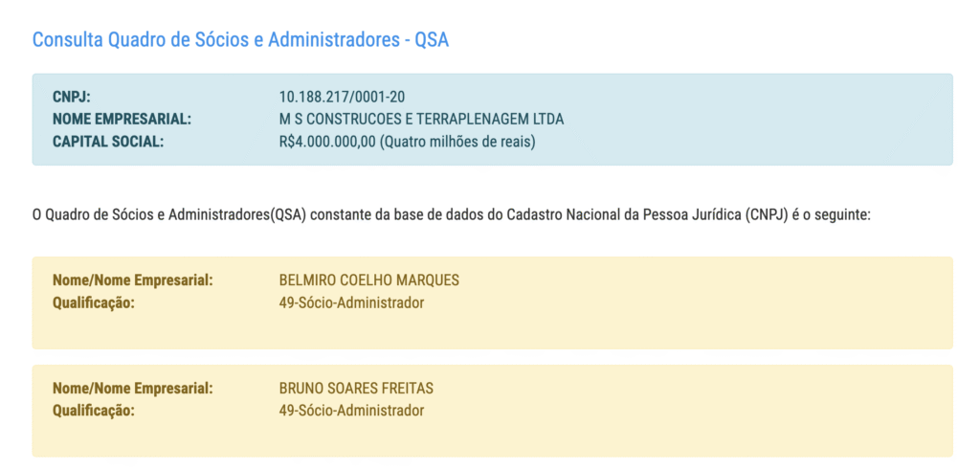Click Nome/Nome Empresarial label beside BRUNO SOARES FREITAS
Image resolution: width=980 pixels, height=470 pixels.
pos(132,389)
